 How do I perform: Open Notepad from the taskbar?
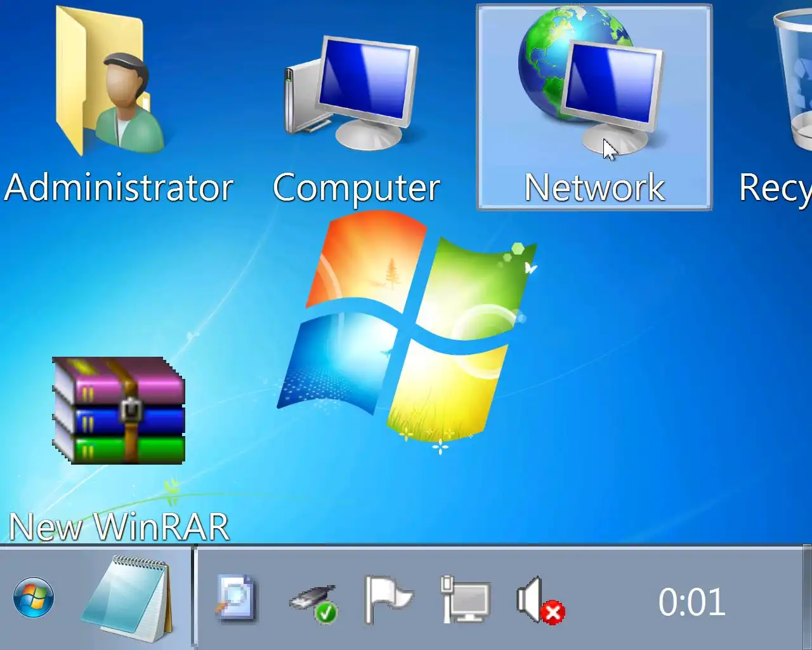tap(128, 599)
